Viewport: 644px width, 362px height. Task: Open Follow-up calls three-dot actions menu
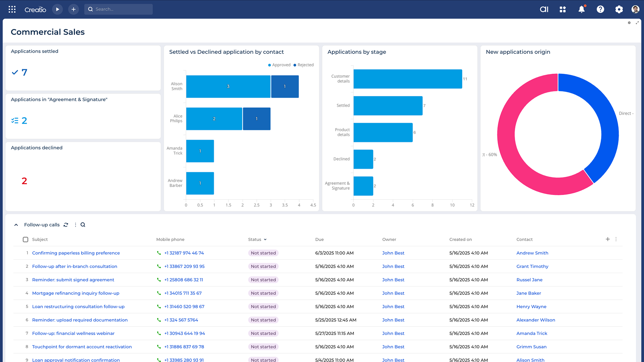(x=75, y=225)
